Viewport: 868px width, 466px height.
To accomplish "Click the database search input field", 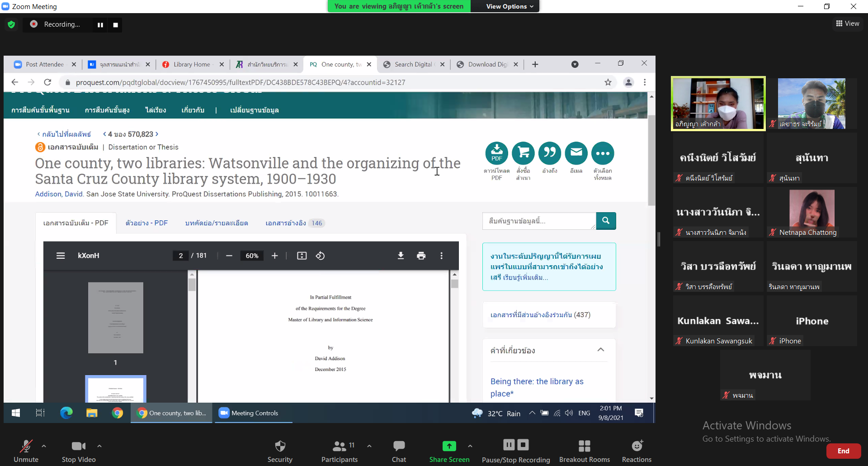I will [539, 221].
